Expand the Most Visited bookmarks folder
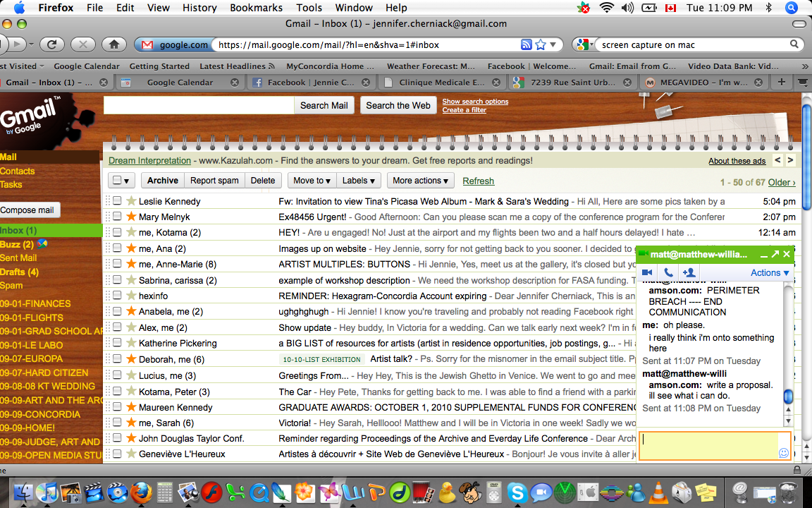Image resolution: width=812 pixels, height=508 pixels. pos(21,66)
